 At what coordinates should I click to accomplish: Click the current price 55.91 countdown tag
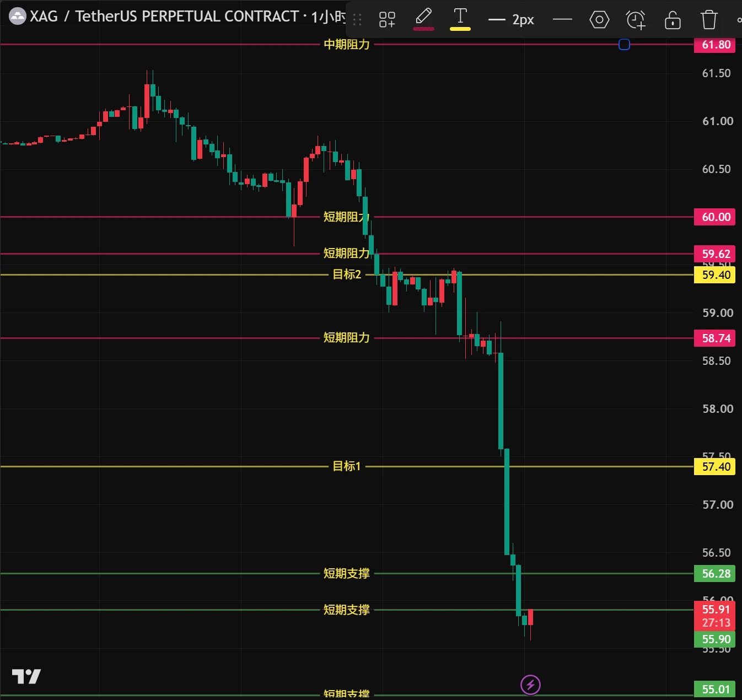tap(714, 616)
